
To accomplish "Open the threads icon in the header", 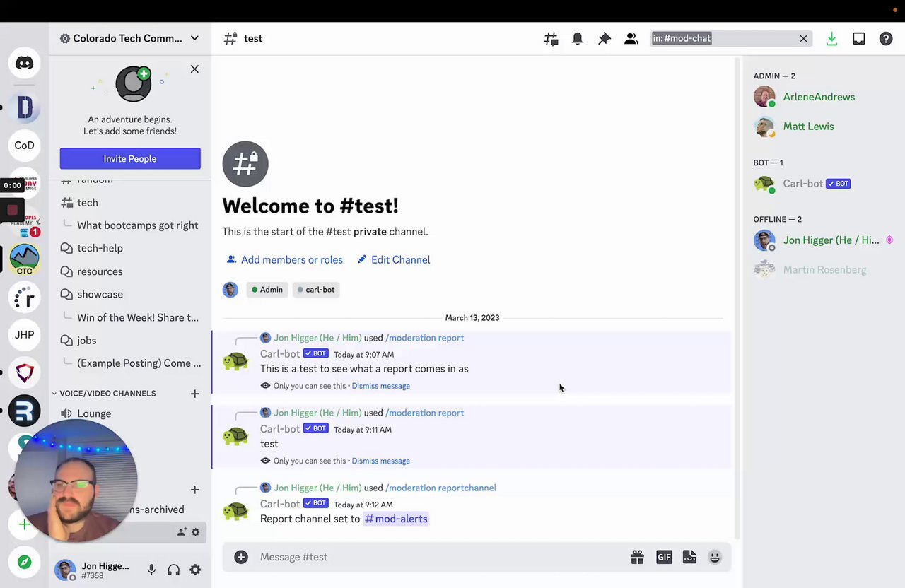I will (x=551, y=39).
